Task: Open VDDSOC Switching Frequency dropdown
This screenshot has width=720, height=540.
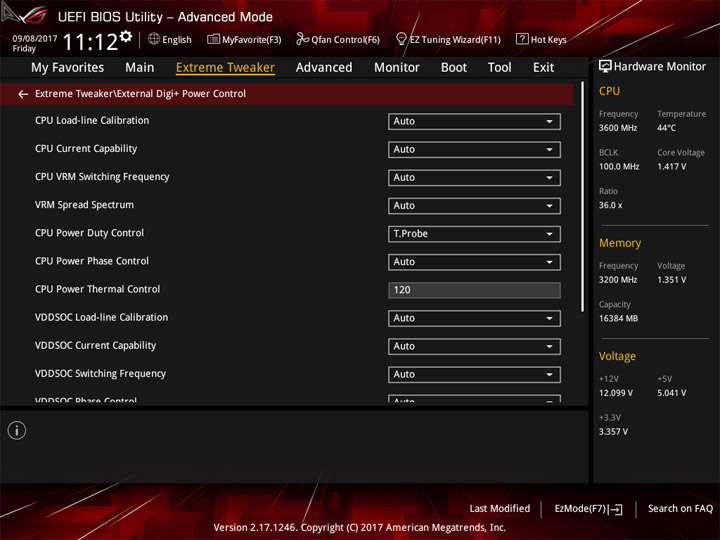Action: (474, 375)
